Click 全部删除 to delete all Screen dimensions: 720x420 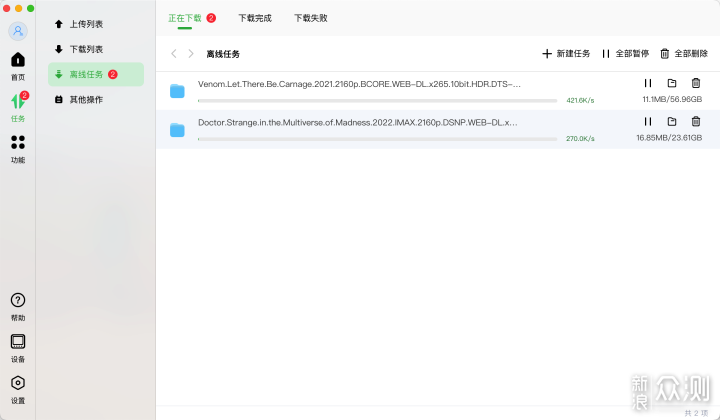coord(684,54)
